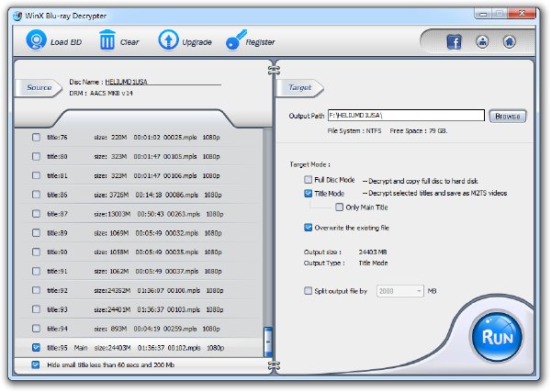Check the title:76 checkbox
Image resolution: width=551 pixels, height=392 pixels.
point(36,137)
